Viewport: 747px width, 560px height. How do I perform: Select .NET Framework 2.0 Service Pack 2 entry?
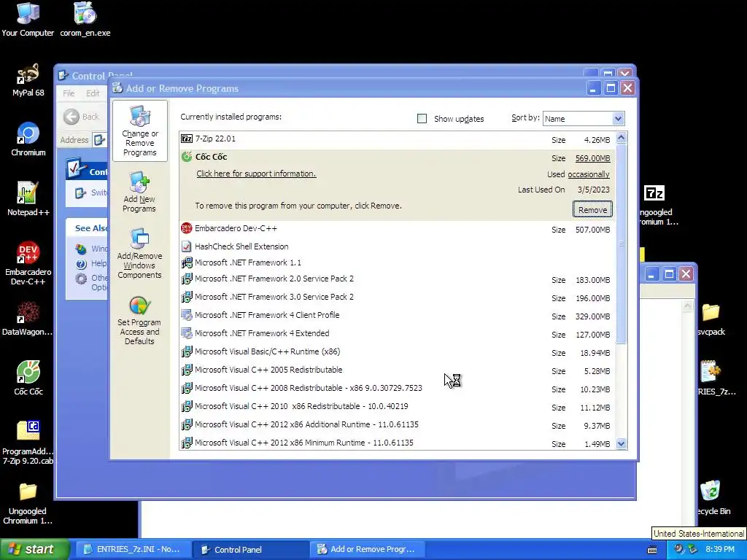(398, 279)
